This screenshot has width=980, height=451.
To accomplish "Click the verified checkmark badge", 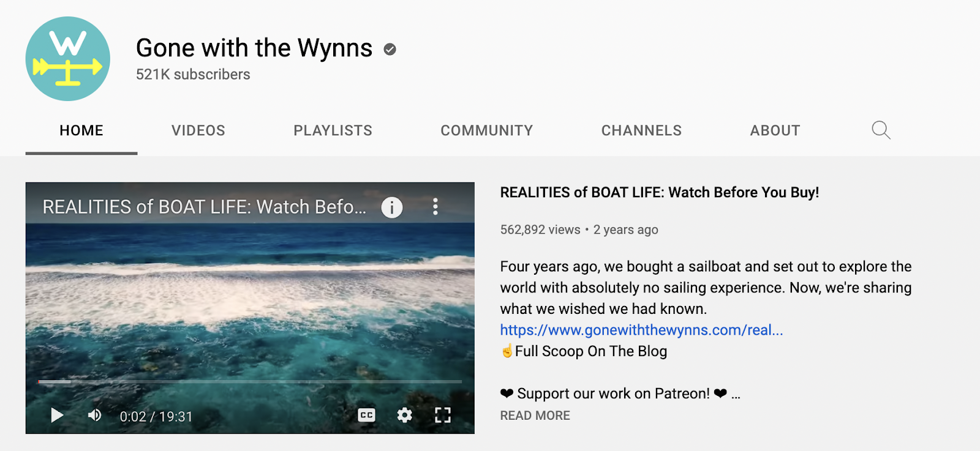I will [390, 50].
